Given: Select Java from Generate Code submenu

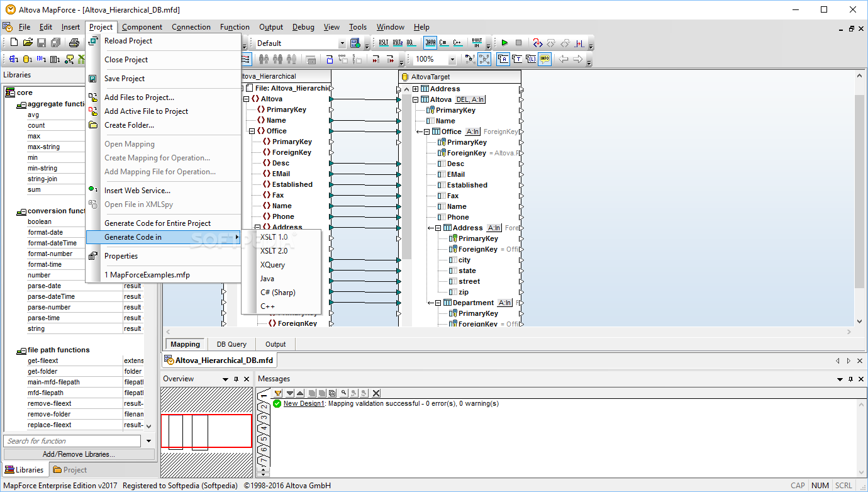Looking at the screenshot, I should pos(267,279).
